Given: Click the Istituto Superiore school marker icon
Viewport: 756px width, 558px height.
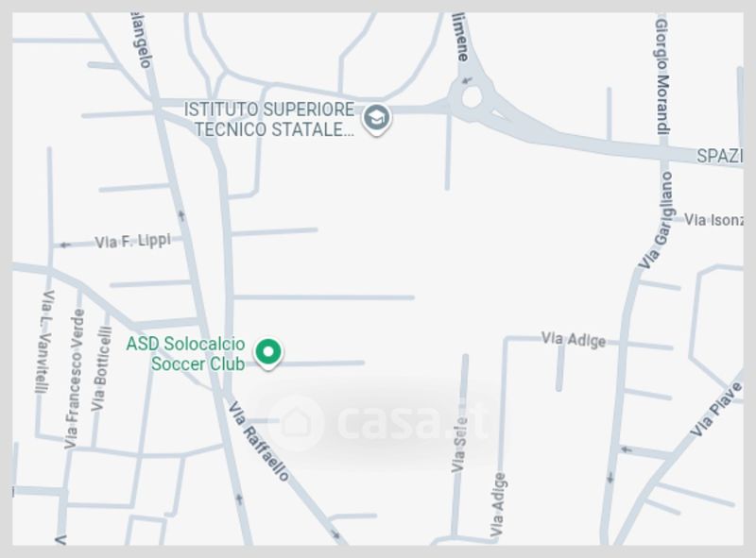Looking at the screenshot, I should coord(376,119).
